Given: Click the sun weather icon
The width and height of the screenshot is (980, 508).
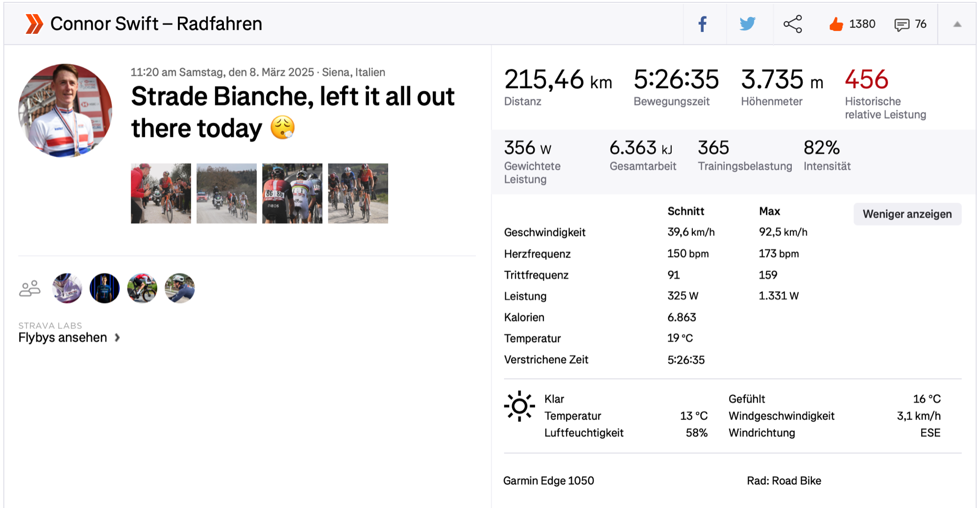Looking at the screenshot, I should (519, 406).
